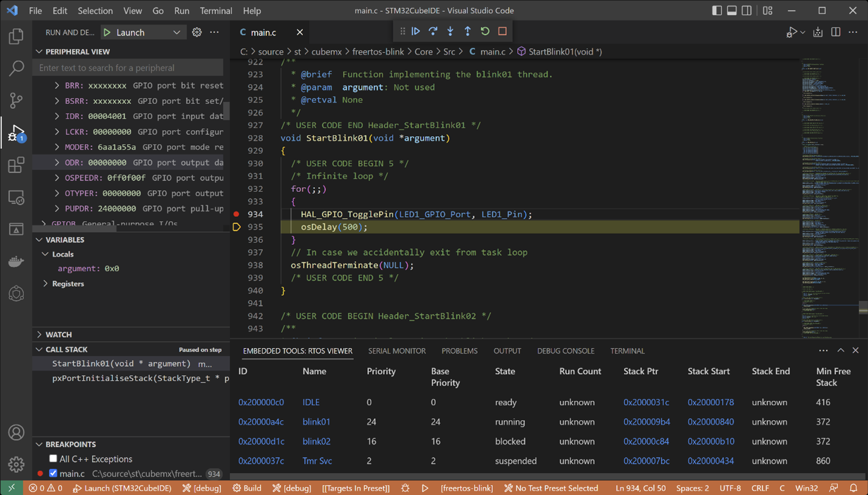
Task: Maximize the bottom panel
Action: (841, 350)
